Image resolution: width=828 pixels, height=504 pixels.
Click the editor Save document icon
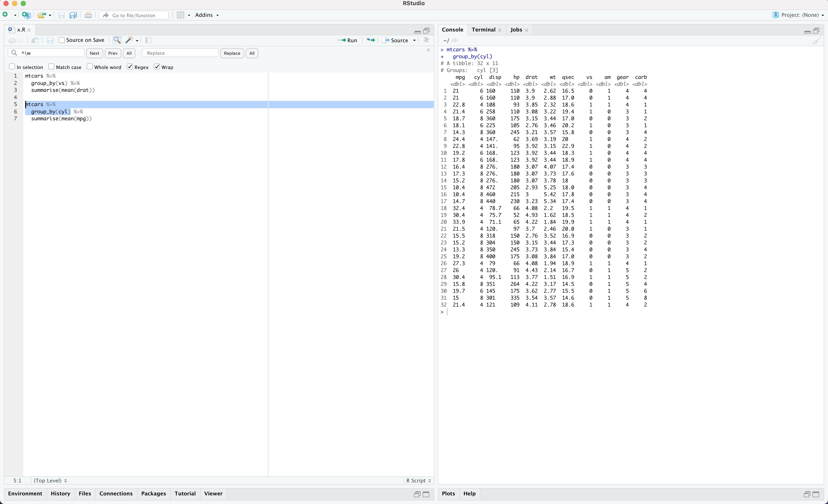(50, 40)
